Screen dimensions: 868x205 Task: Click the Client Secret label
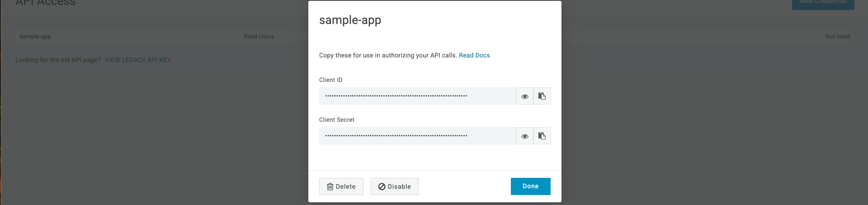coord(337,119)
